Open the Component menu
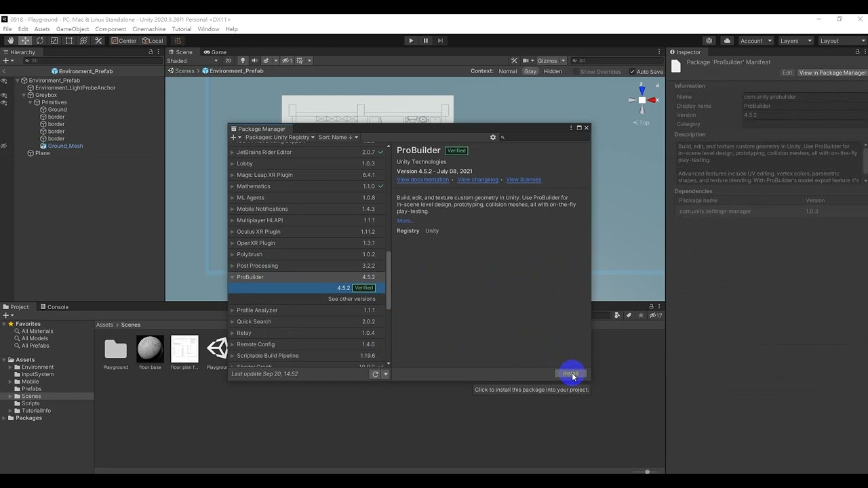Viewport: 868px width, 488px height. click(111, 29)
